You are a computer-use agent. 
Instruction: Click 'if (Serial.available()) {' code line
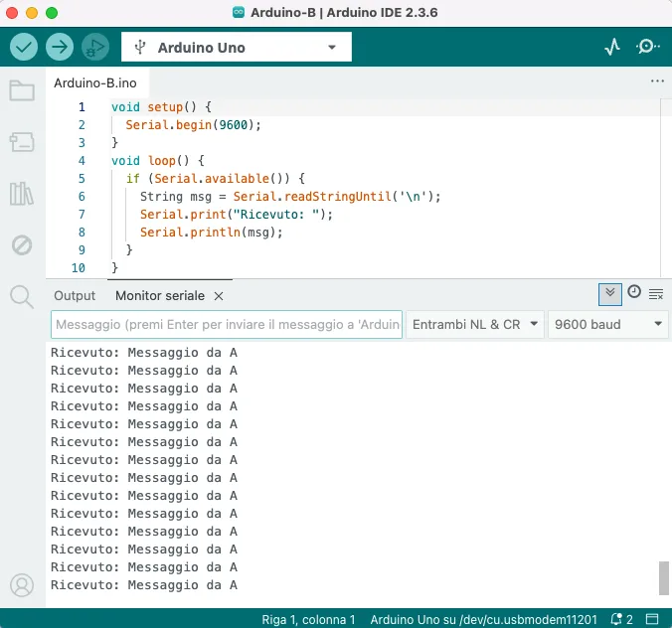click(215, 179)
